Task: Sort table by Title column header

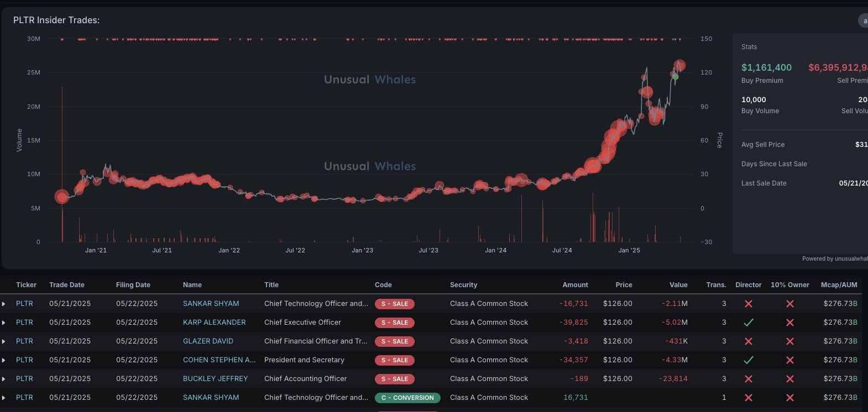Action: coord(271,285)
